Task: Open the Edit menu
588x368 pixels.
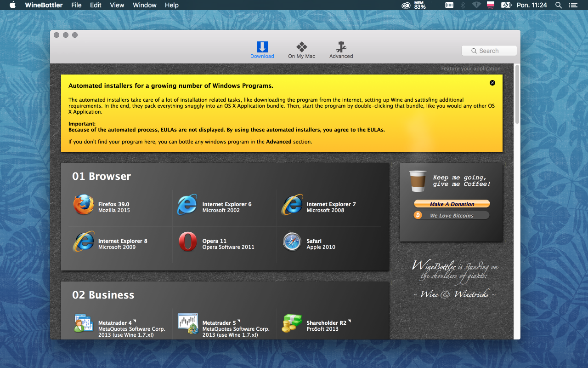Action: [x=96, y=5]
